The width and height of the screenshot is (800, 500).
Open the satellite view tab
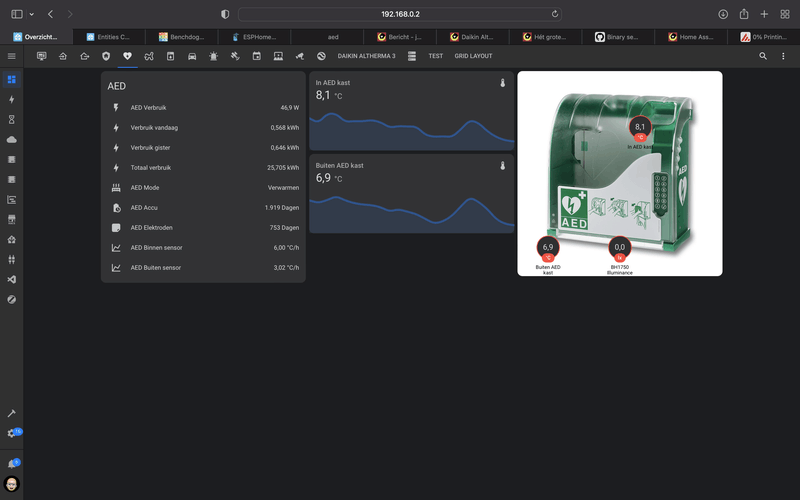point(235,56)
